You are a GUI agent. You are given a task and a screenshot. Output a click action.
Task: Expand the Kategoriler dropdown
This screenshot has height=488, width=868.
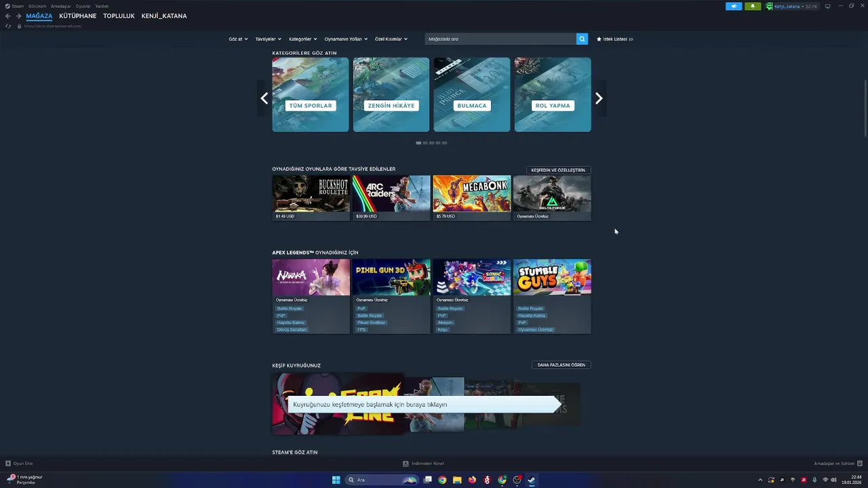(302, 39)
